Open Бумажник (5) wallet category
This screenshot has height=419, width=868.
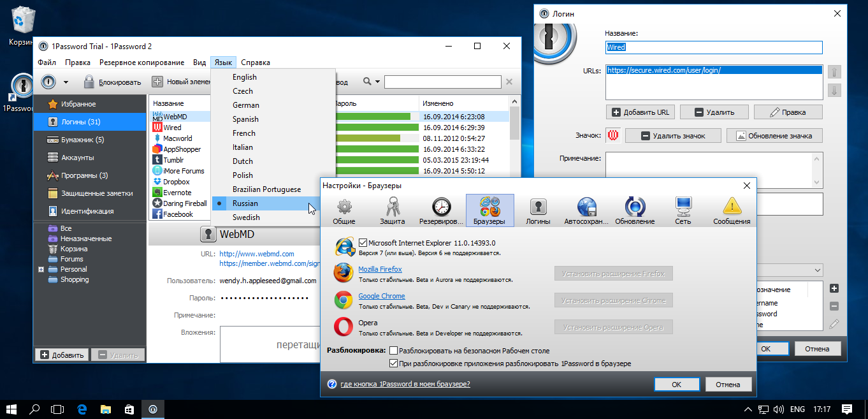click(90, 140)
